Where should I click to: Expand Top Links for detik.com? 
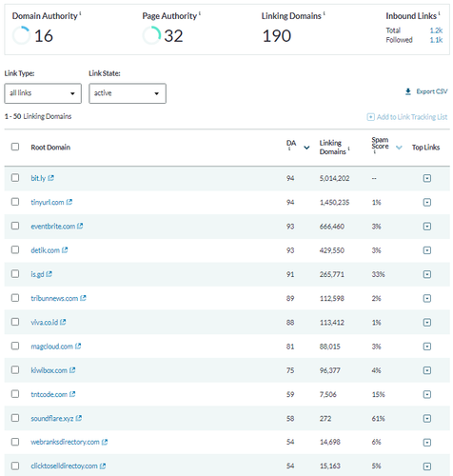[x=427, y=250]
